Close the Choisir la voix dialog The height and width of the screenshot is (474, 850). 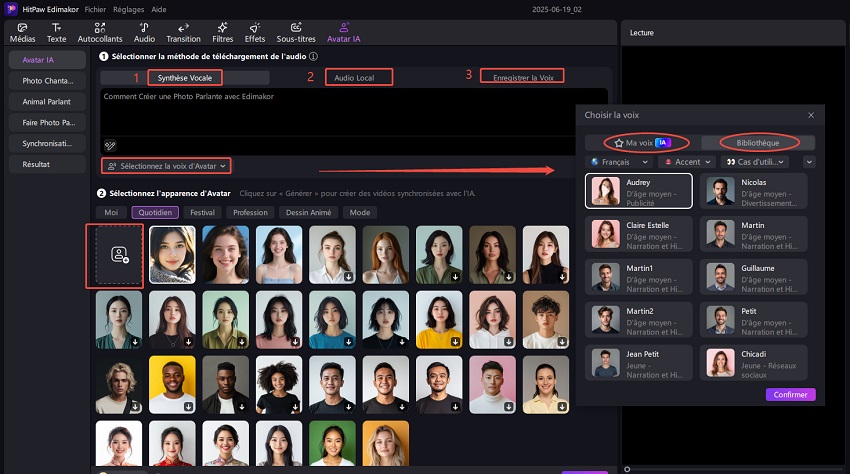[x=811, y=115]
